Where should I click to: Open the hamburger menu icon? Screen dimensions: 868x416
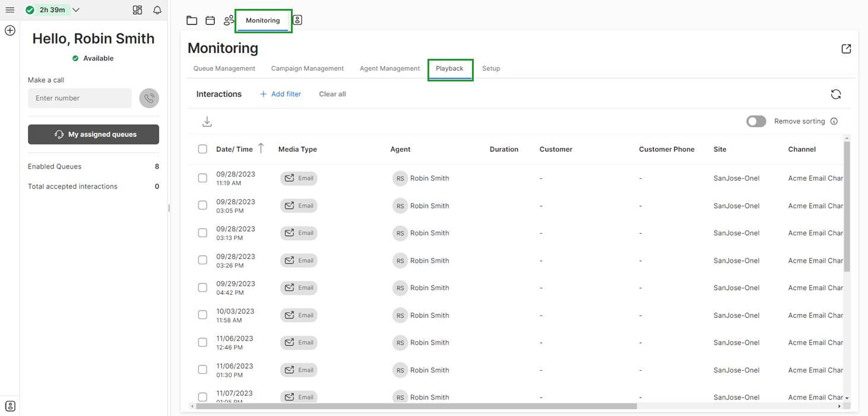click(9, 10)
